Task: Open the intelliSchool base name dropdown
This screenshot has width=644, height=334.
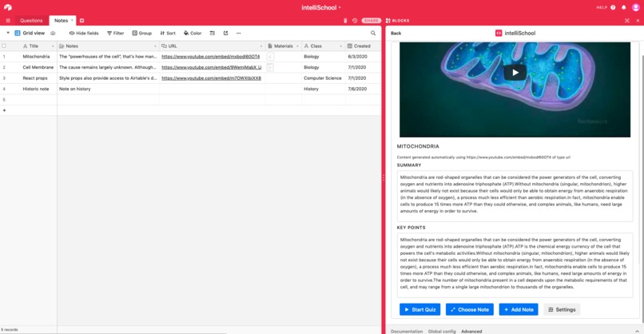Action: coord(320,7)
